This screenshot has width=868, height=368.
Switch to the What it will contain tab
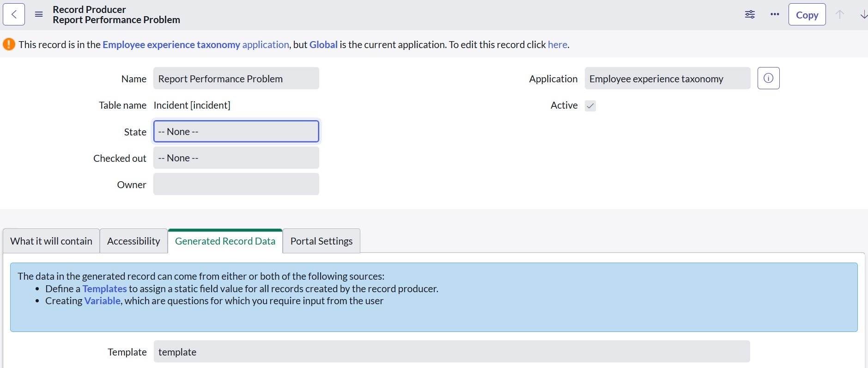click(51, 241)
